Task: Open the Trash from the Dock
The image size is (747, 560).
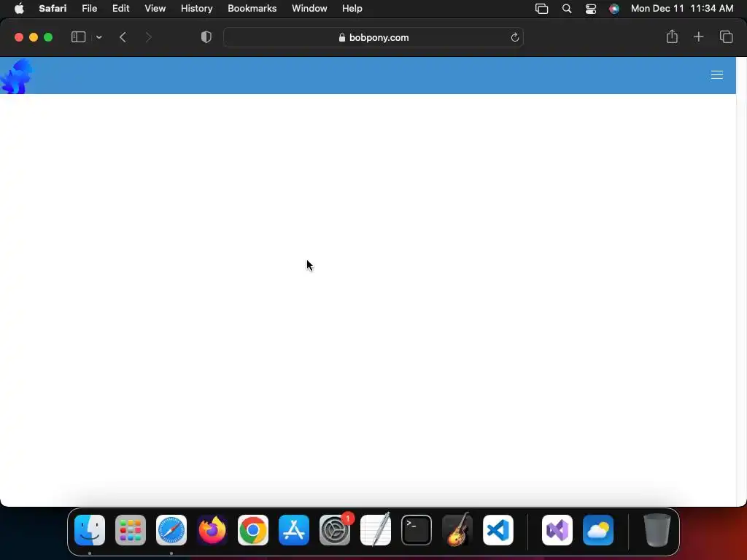Action: coord(657,530)
